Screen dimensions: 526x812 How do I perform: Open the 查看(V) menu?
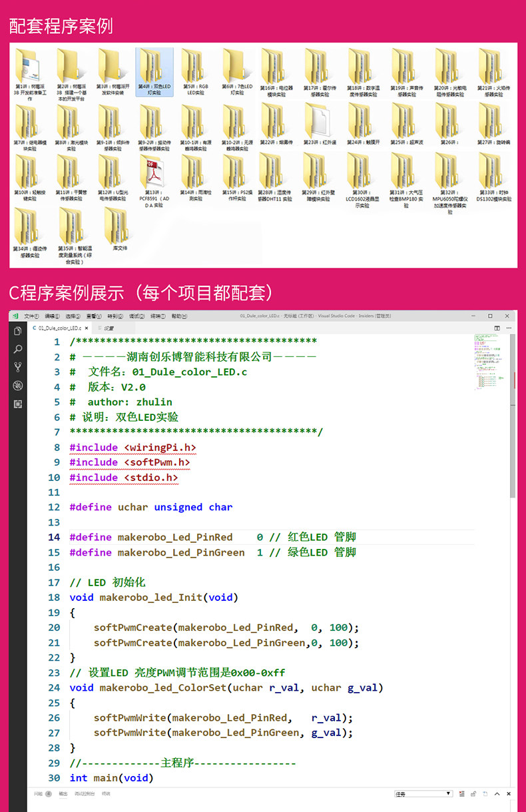94,316
